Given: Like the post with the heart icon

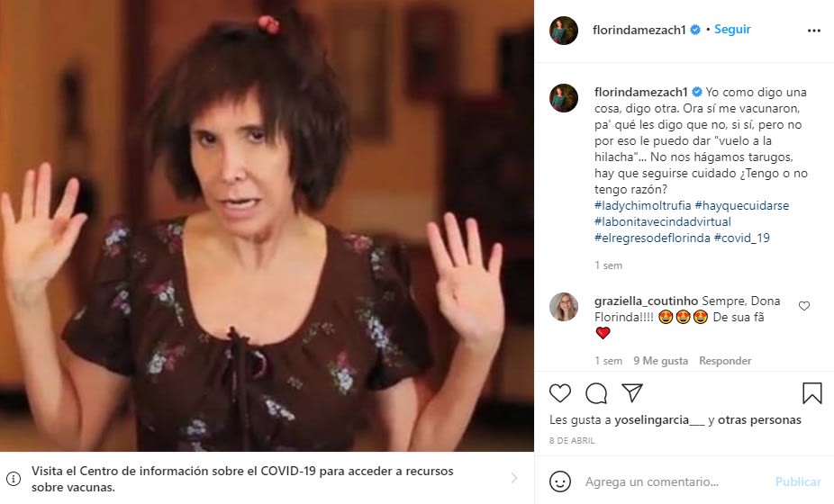Looking at the screenshot, I should click(559, 393).
